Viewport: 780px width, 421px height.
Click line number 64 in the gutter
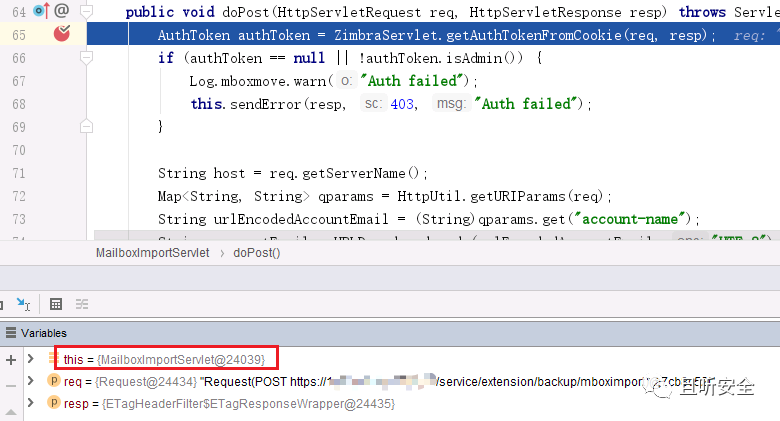(x=19, y=11)
